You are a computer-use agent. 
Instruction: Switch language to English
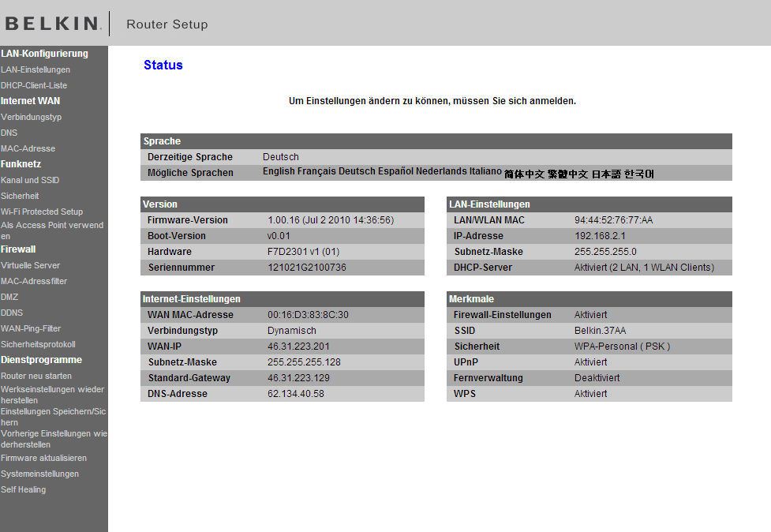click(x=279, y=171)
